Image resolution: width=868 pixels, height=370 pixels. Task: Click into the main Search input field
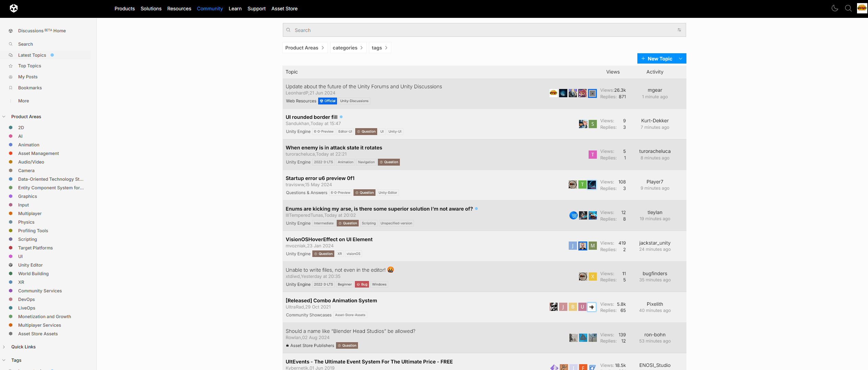tap(484, 30)
